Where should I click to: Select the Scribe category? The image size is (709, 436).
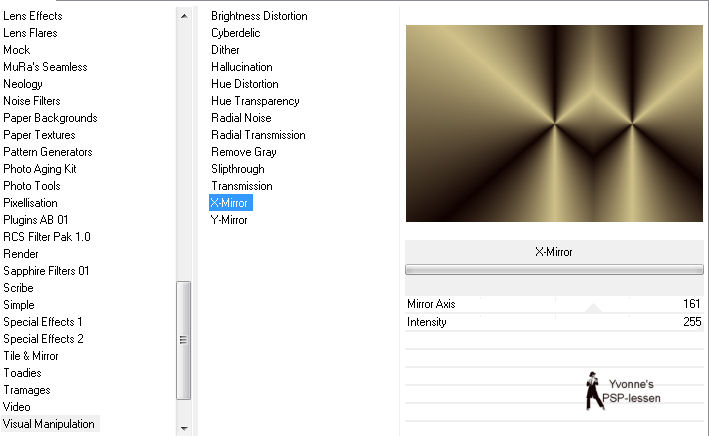click(x=18, y=288)
